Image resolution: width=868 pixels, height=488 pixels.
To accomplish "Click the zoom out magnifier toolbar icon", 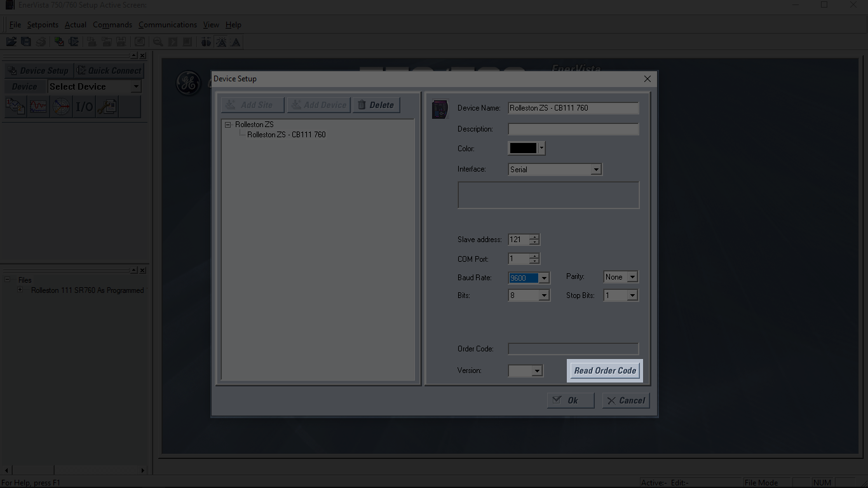I will pos(158,42).
